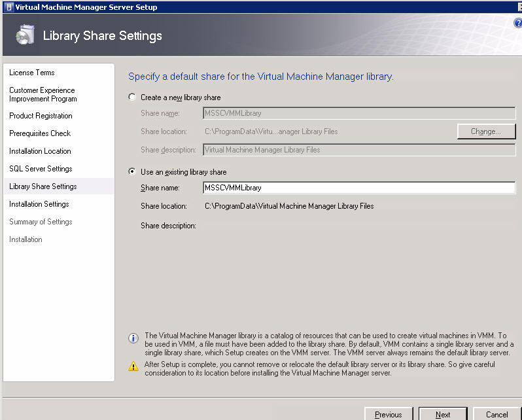Click the blue information icon

(x=133, y=338)
